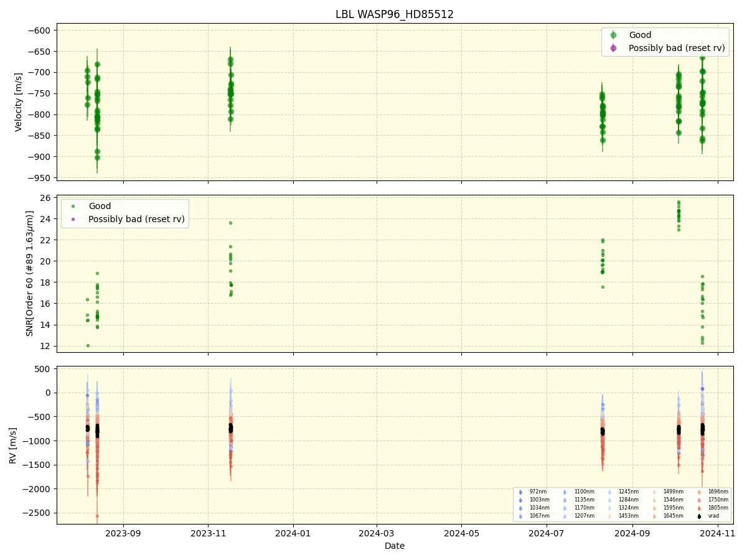
Task: Click the 1207nm legend entry
Action: coord(584,516)
